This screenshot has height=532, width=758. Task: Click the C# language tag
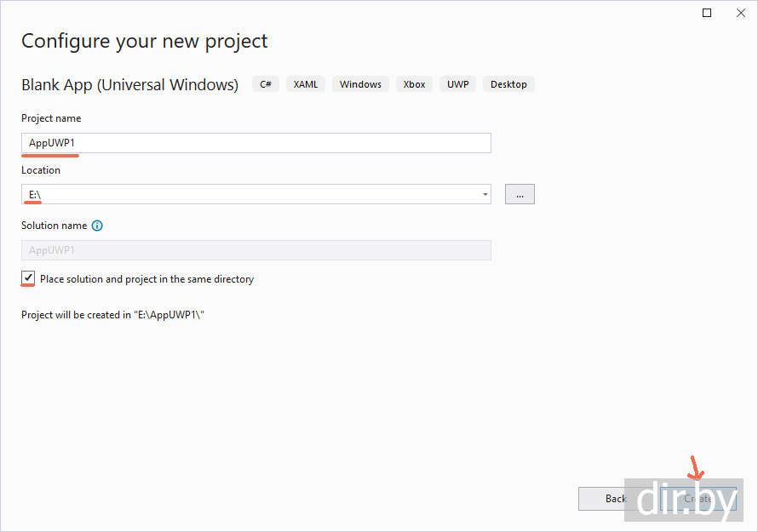266,84
